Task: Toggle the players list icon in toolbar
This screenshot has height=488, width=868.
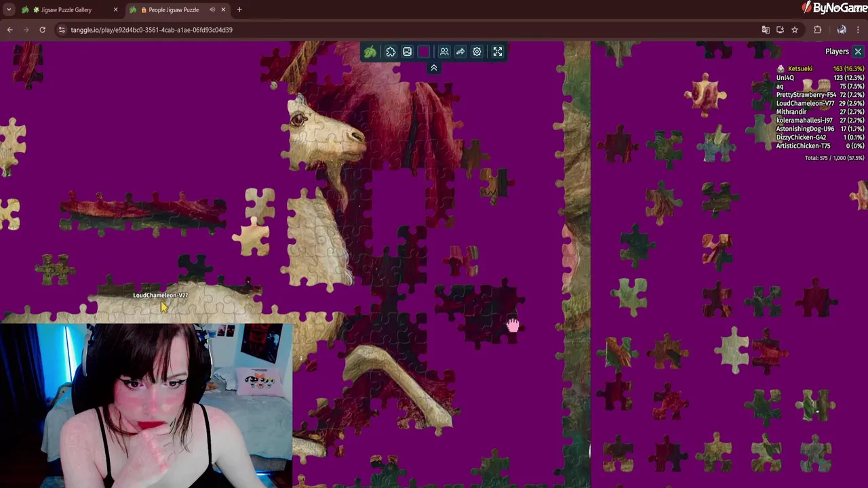Action: tap(444, 52)
